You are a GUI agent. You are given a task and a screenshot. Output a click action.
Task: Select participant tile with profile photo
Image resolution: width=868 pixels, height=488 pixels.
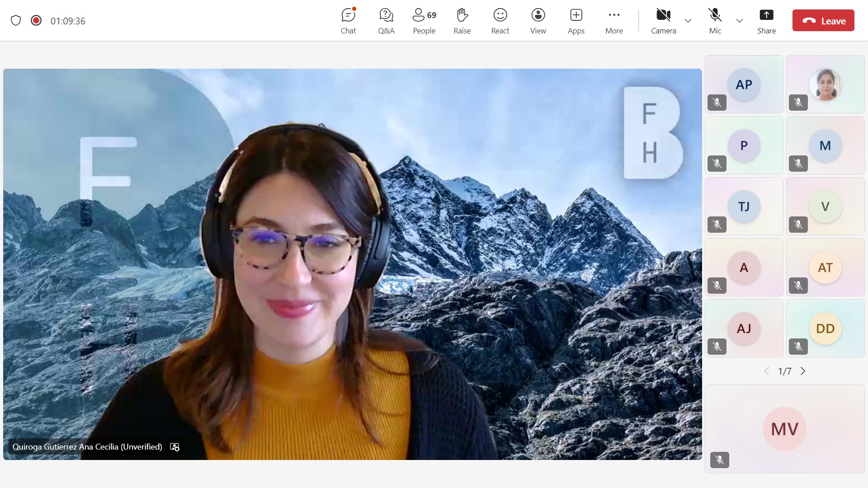click(x=825, y=84)
